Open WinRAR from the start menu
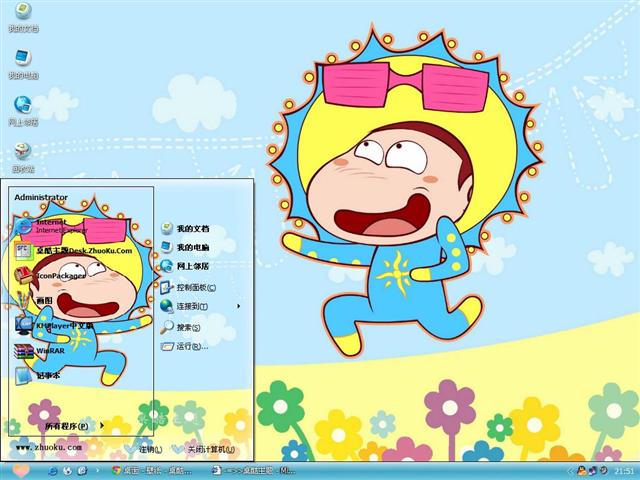The width and height of the screenshot is (640, 480). pos(39,351)
